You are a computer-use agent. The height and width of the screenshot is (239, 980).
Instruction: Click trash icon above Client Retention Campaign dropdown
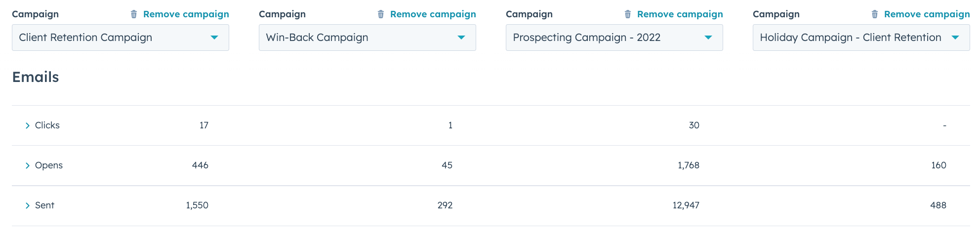coord(134,14)
